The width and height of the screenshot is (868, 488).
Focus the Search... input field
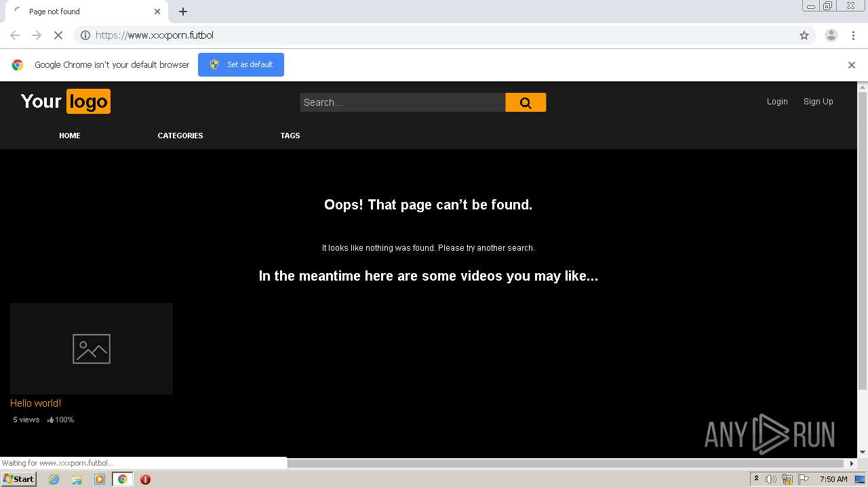pyautogui.click(x=403, y=102)
